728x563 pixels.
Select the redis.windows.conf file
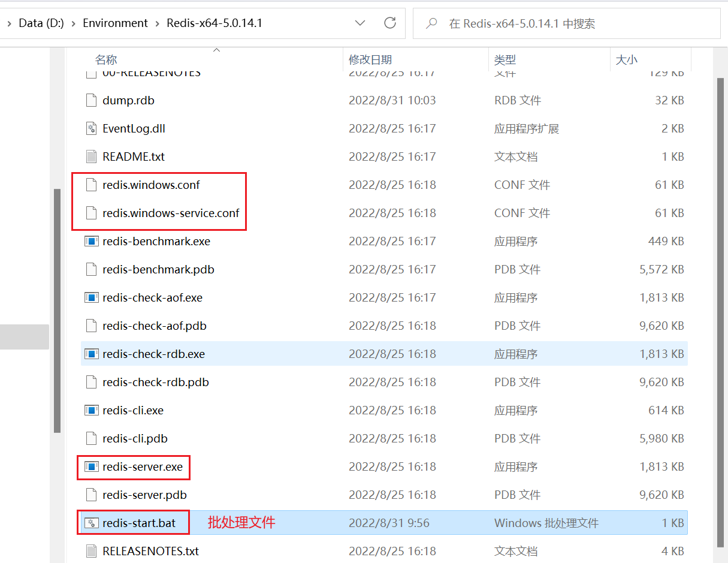tap(151, 185)
